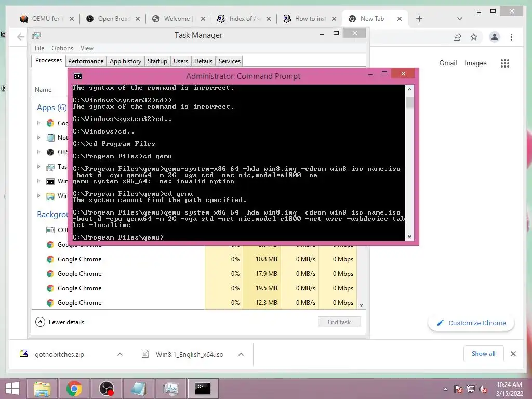Expand Task Manager app row

point(38,167)
